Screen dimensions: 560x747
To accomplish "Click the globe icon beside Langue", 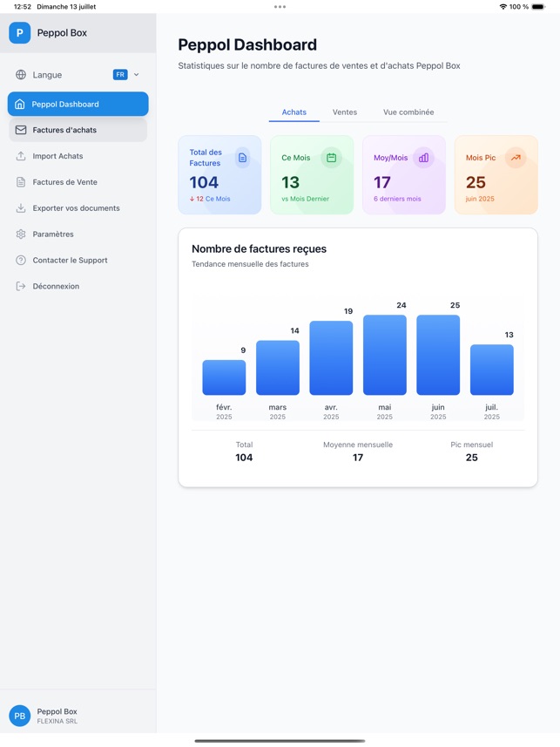I will (x=21, y=75).
